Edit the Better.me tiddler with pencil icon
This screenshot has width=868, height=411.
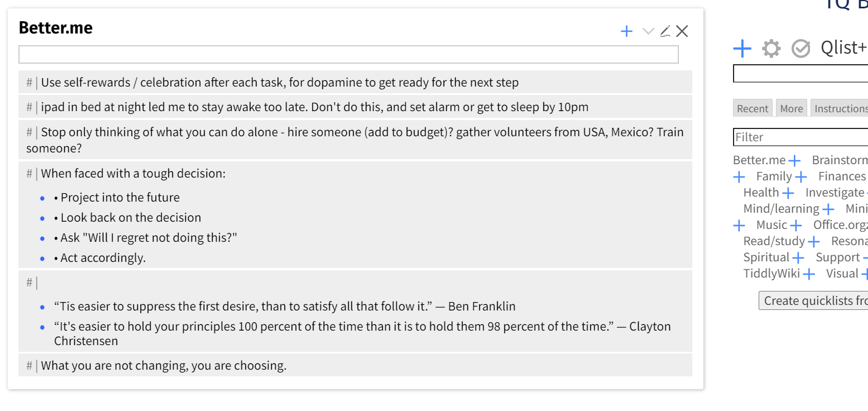(x=665, y=31)
